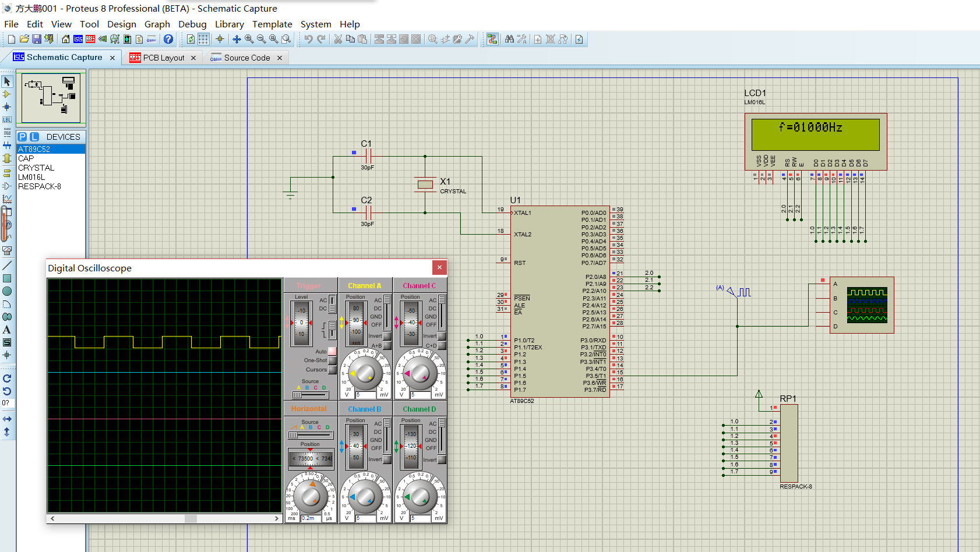The width and height of the screenshot is (980, 552).
Task: Select 2D Graphics Text tool
Action: click(7, 330)
